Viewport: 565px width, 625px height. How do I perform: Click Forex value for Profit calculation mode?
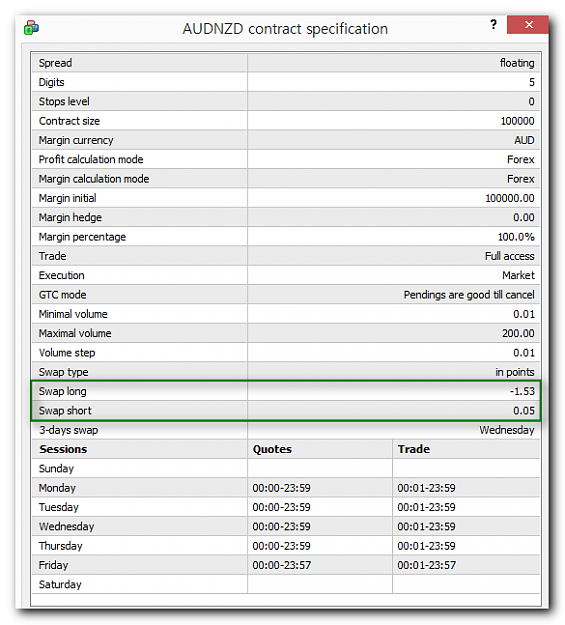click(x=521, y=159)
